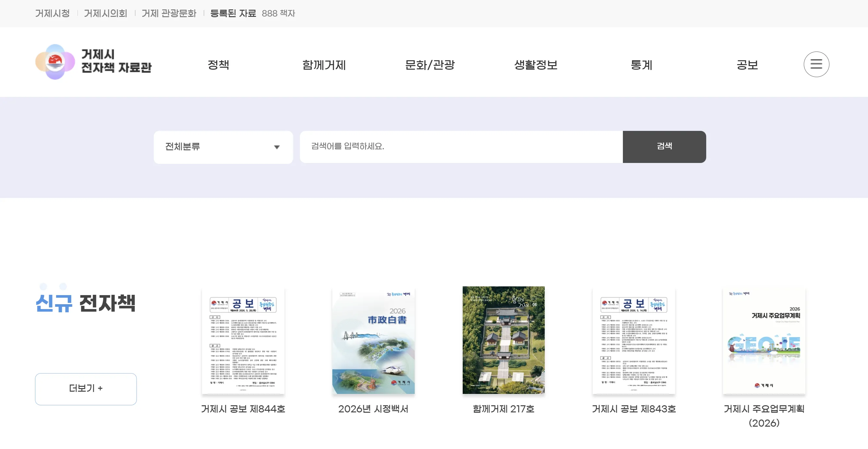Open the 2026년 시정백서 cover thumbnail

373,340
